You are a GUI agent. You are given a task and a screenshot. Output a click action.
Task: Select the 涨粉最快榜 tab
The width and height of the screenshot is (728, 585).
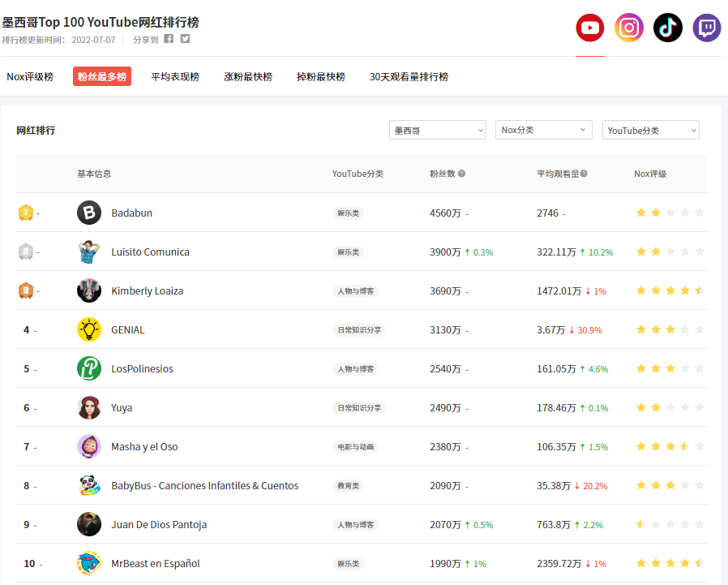(248, 77)
